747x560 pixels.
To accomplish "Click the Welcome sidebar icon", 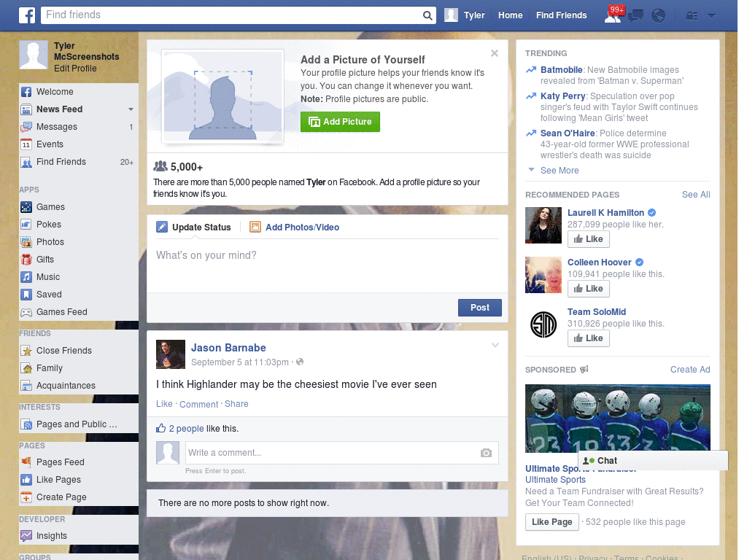I will pyautogui.click(x=26, y=92).
